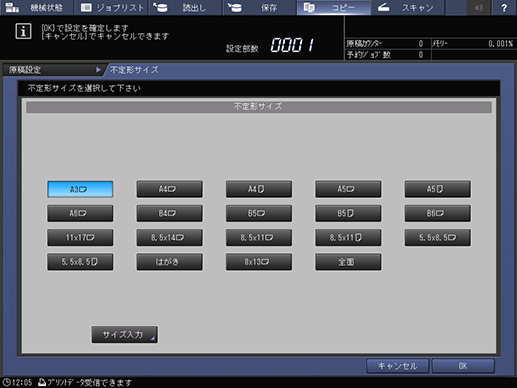
Task: Select the A6 landscape size button
Action: coord(80,213)
